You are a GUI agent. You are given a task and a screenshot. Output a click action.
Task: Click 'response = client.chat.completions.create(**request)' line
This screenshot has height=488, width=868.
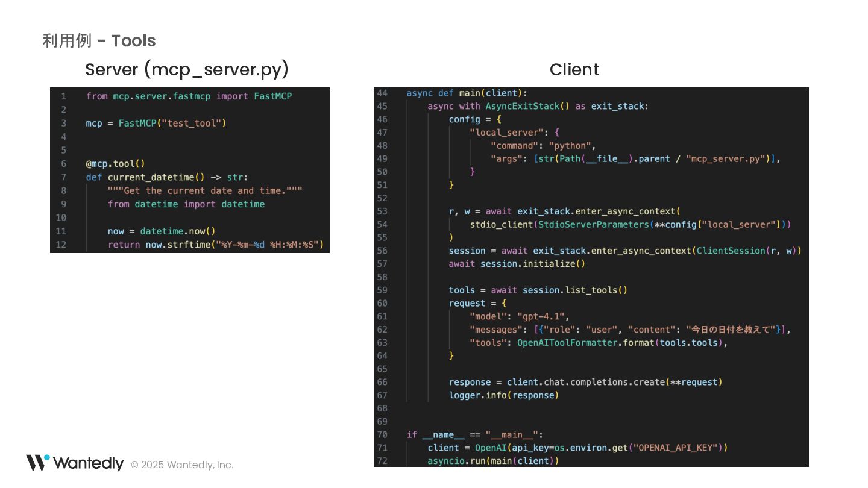click(585, 383)
